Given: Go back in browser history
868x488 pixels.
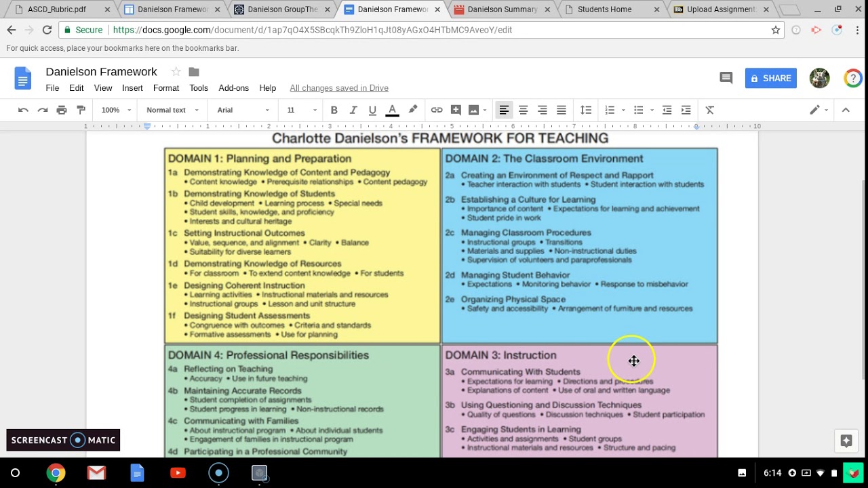Looking at the screenshot, I should point(12,30).
